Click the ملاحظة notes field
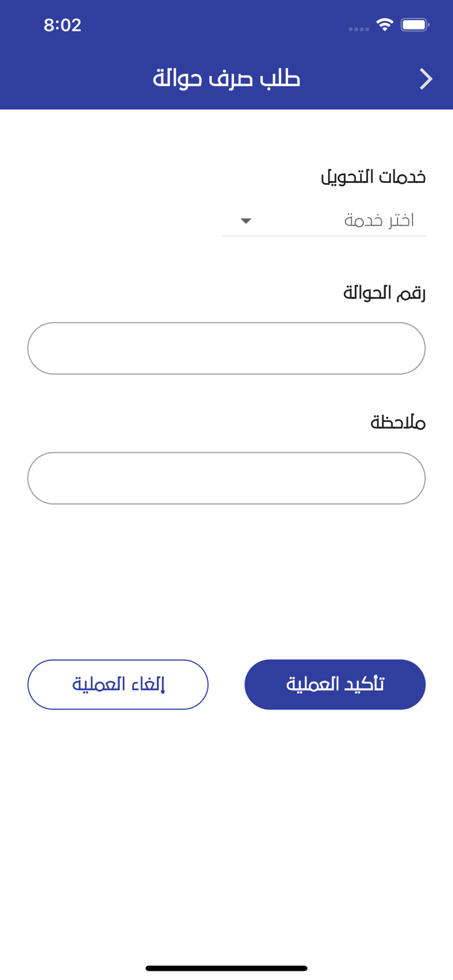The image size is (453, 980). click(226, 478)
